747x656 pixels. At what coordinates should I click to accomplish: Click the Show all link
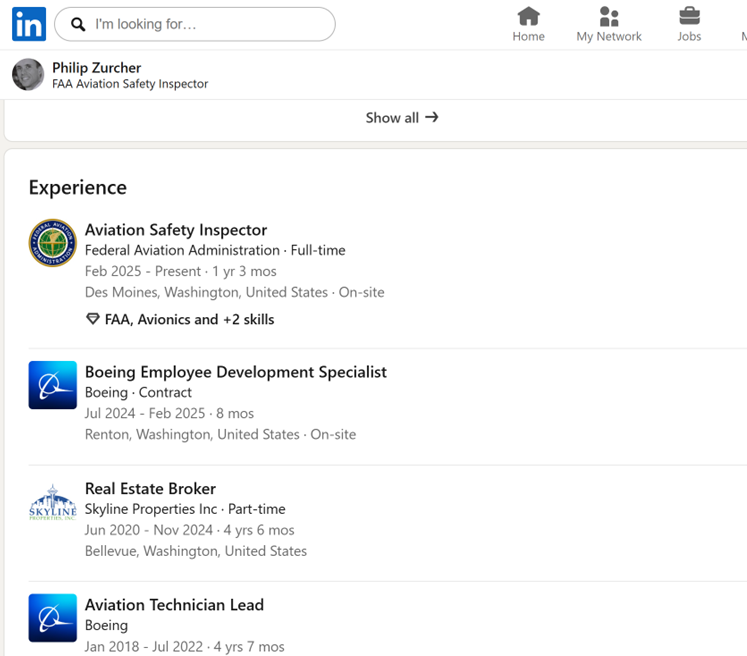click(x=402, y=118)
